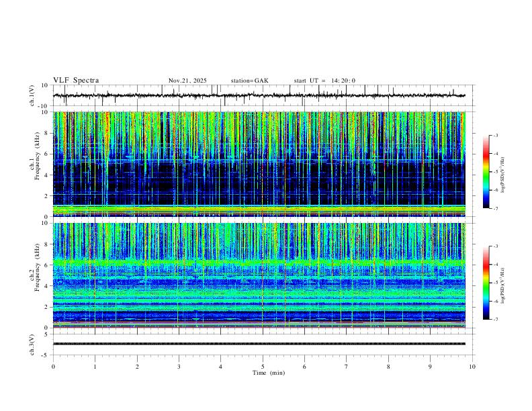Click the "7" tick on the time axis

pos(347,367)
